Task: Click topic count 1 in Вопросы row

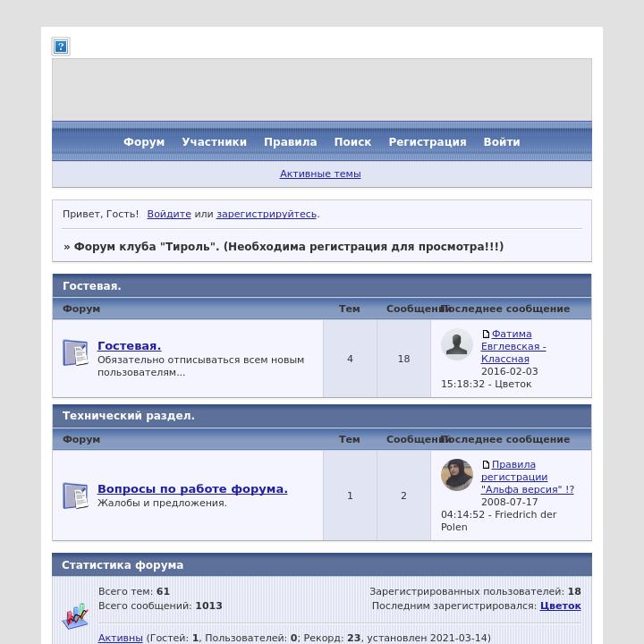Action: pyautogui.click(x=350, y=496)
